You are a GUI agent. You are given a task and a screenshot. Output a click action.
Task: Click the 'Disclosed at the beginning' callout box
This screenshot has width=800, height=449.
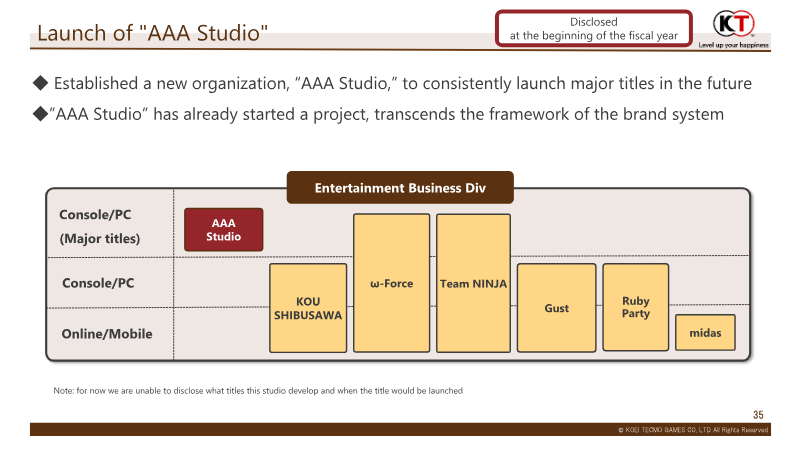594,28
